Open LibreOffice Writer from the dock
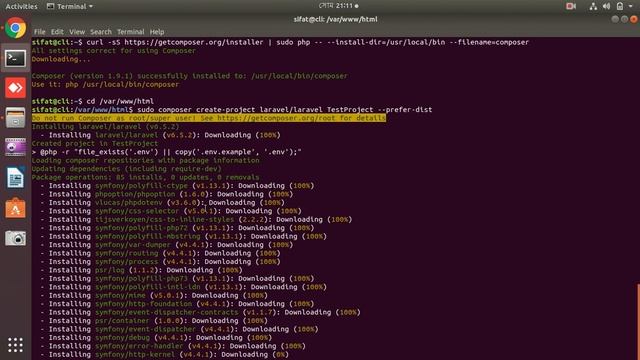640x360 pixels. (x=16, y=178)
